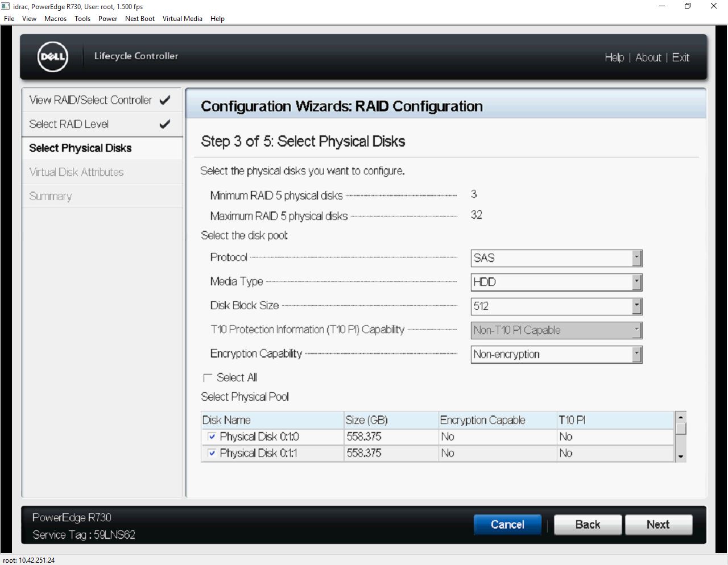Screen dimensions: 728x565
Task: Open the Protocol dropdown showing SAS
Action: click(556, 258)
